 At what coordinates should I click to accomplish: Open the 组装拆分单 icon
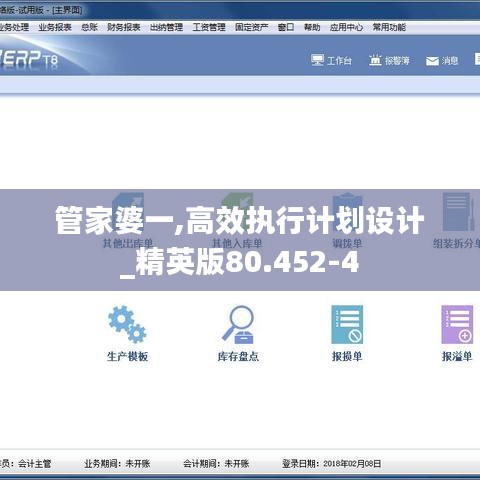point(458,212)
